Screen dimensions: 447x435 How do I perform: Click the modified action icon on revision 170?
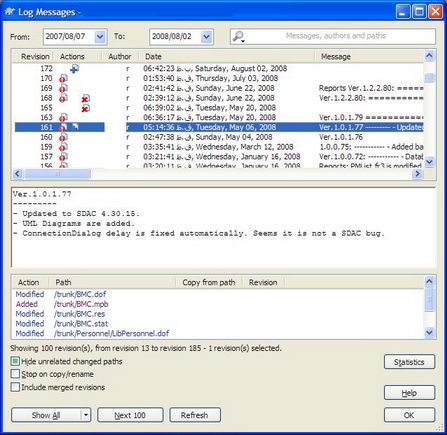tap(63, 79)
